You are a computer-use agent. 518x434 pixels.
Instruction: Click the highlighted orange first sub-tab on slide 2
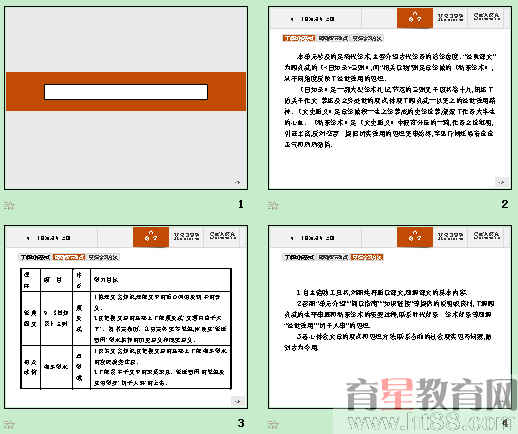pos(299,38)
